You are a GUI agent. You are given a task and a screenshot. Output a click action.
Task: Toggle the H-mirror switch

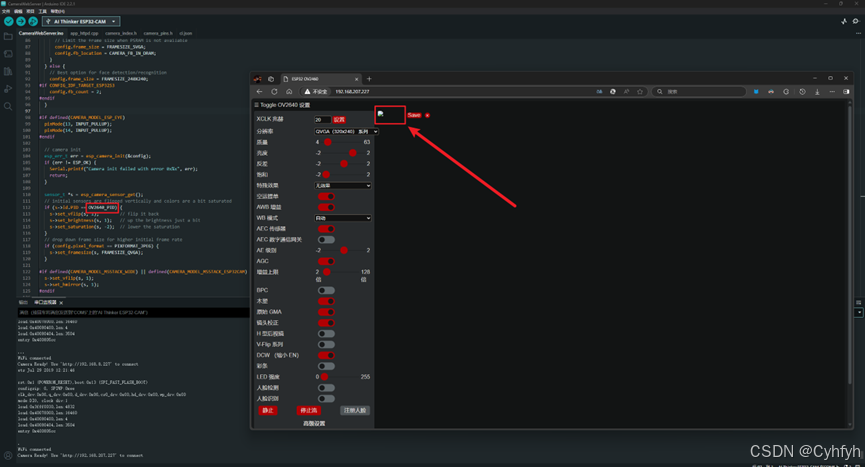(x=326, y=334)
